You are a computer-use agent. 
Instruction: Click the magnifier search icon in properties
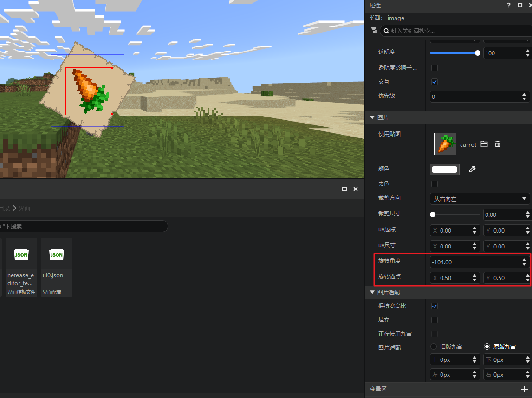[x=386, y=31]
